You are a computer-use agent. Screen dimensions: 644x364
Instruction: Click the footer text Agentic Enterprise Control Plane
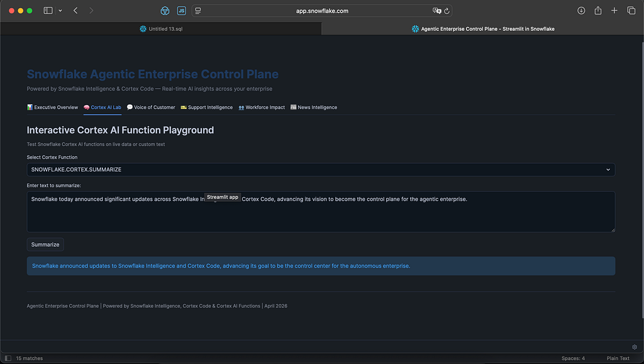(63, 306)
